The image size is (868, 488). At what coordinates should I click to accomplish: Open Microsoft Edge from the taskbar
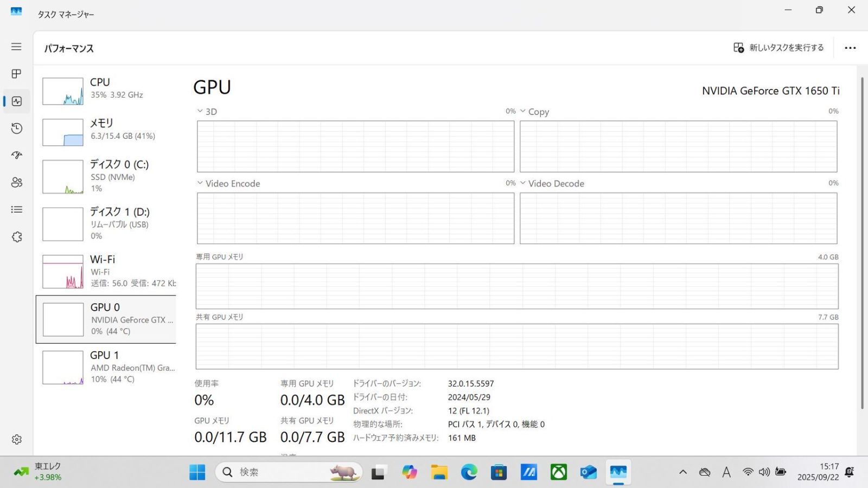click(469, 472)
